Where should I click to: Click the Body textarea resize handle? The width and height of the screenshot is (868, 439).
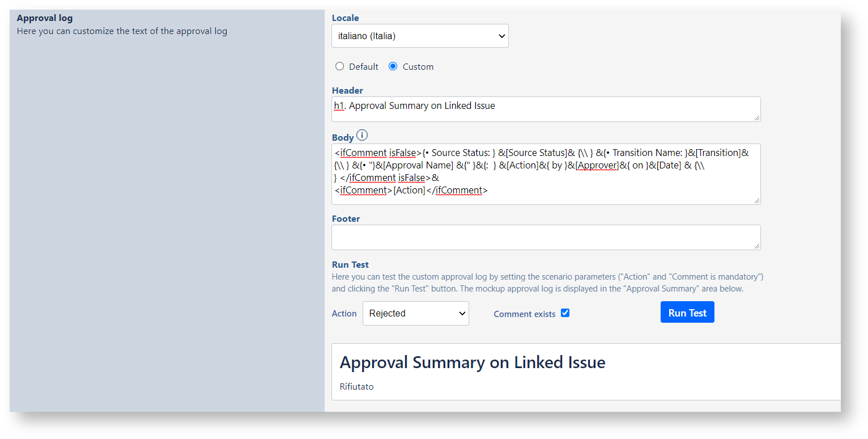pos(757,201)
